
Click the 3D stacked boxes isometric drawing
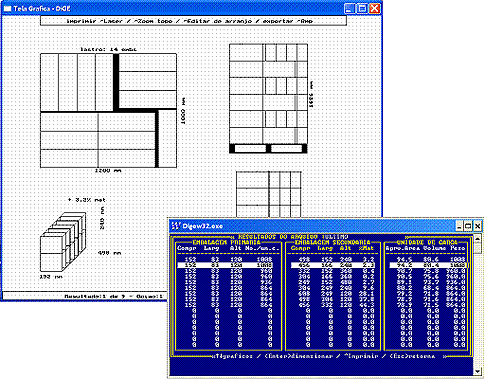point(63,242)
